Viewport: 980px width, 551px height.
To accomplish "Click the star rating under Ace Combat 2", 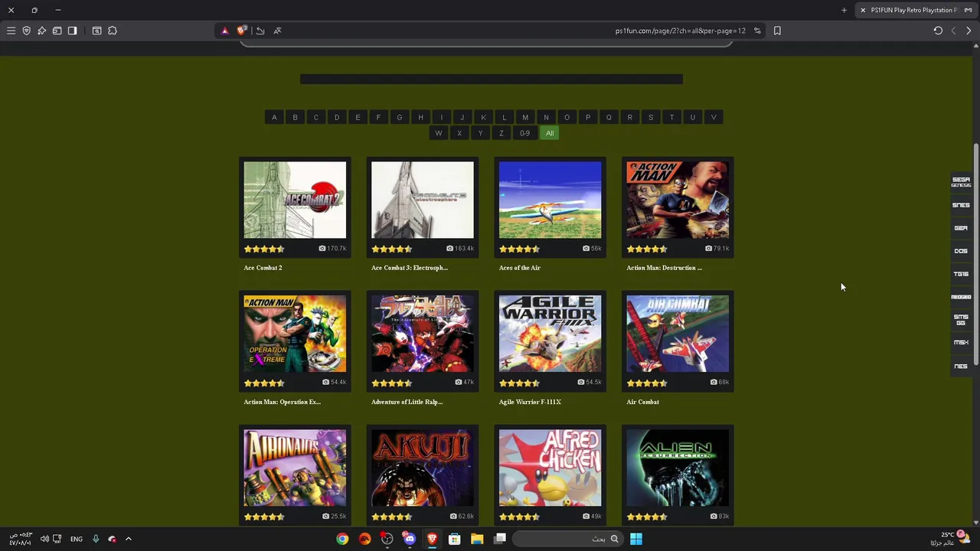I will [x=264, y=249].
